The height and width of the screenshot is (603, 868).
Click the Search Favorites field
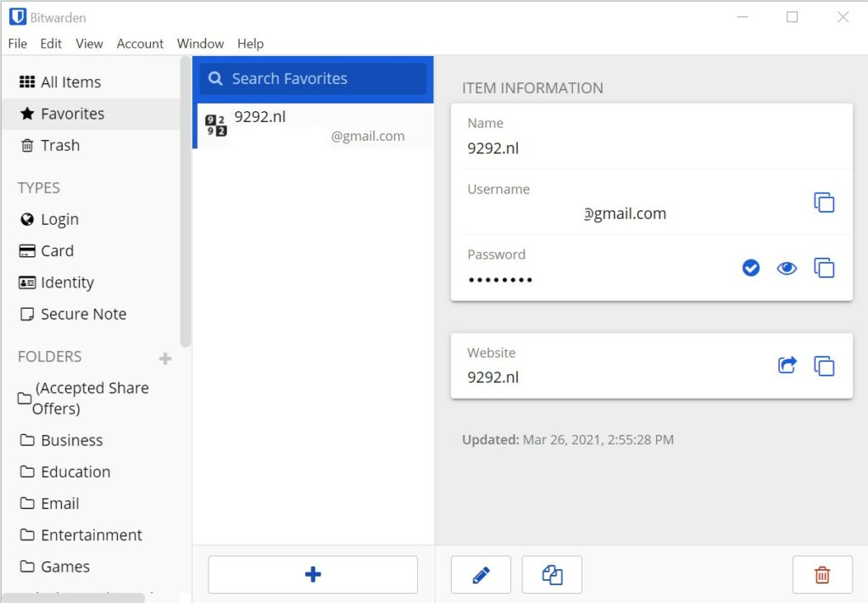click(313, 79)
